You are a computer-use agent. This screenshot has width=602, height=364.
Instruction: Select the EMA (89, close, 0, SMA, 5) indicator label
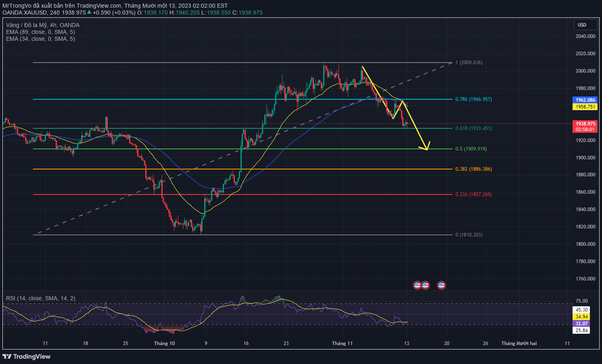pyautogui.click(x=40, y=32)
